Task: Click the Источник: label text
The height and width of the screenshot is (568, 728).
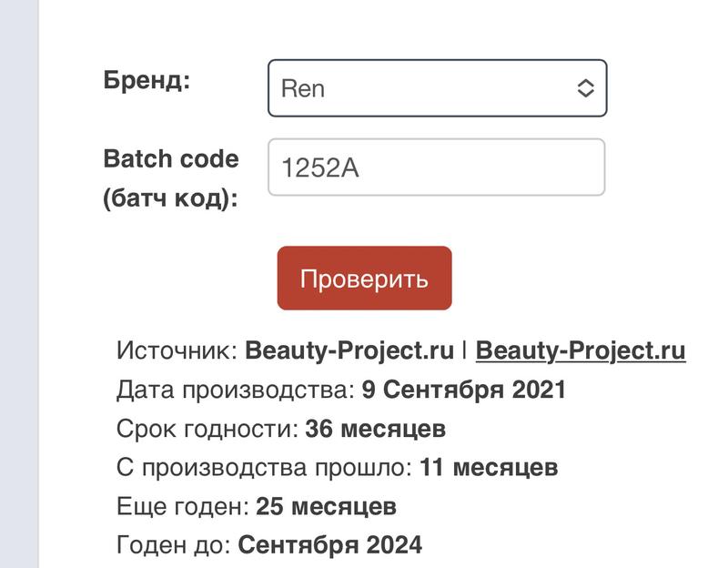Action: point(177,351)
